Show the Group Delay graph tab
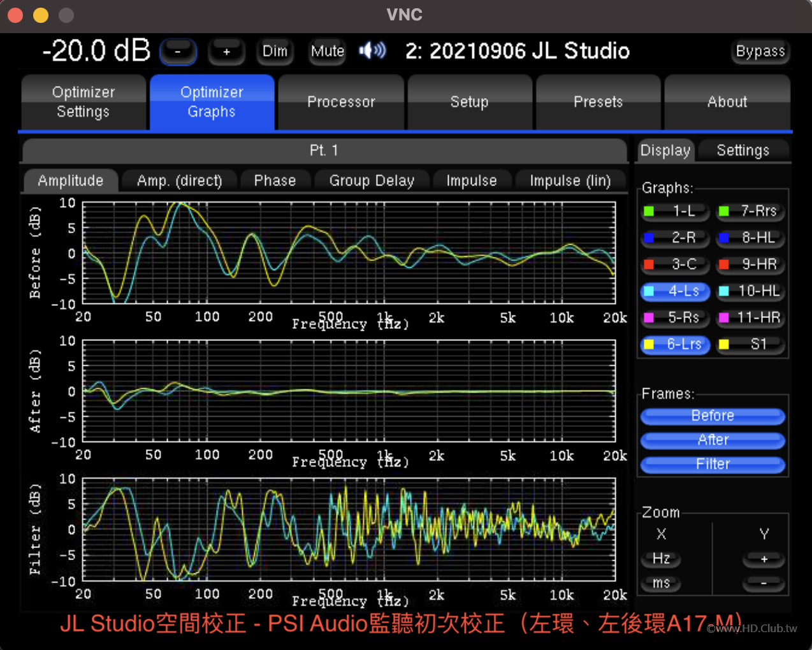 click(x=372, y=181)
